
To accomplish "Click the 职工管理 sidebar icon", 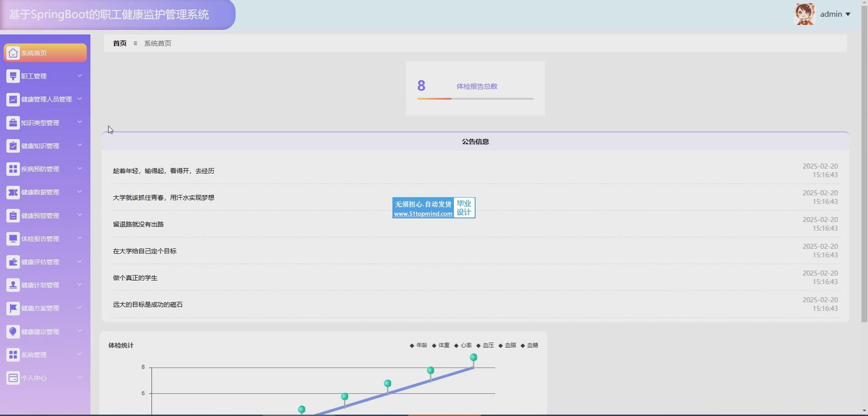I will pos(13,76).
